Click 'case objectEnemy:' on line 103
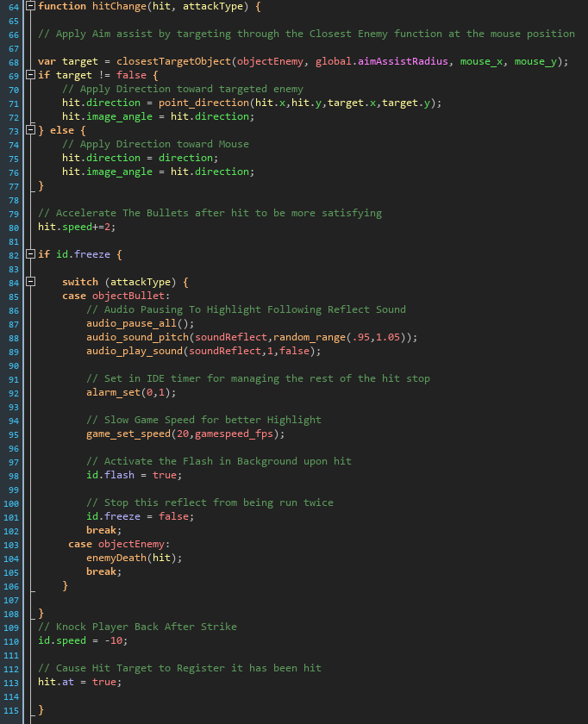Viewport: 588px width, 724px height. [x=119, y=544]
